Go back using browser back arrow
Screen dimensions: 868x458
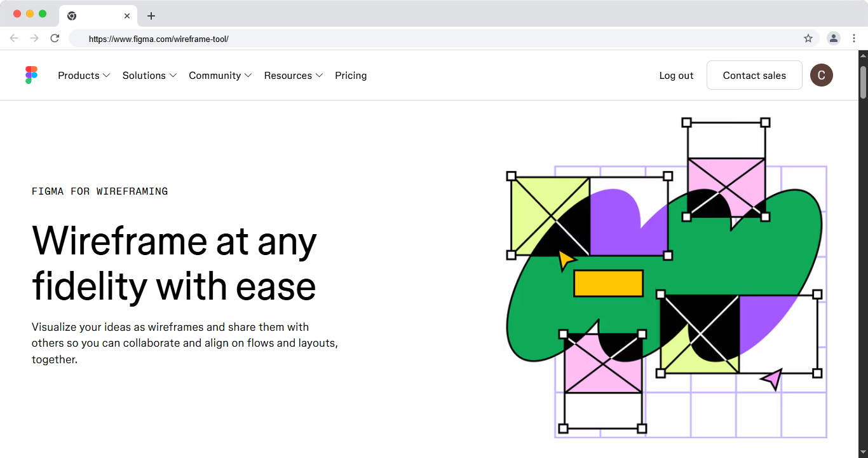click(x=14, y=38)
